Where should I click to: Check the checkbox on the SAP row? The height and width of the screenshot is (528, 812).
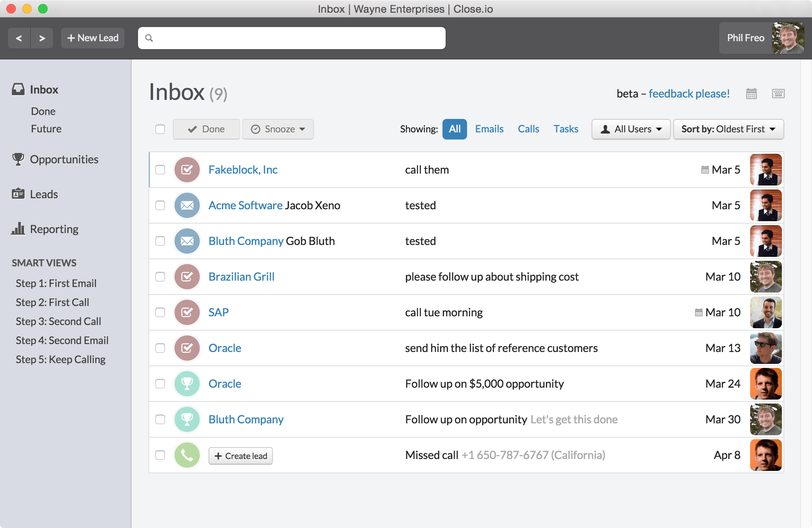pos(160,312)
